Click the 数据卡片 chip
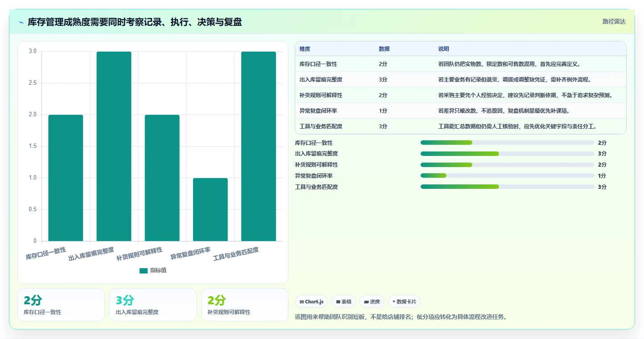 click(404, 302)
